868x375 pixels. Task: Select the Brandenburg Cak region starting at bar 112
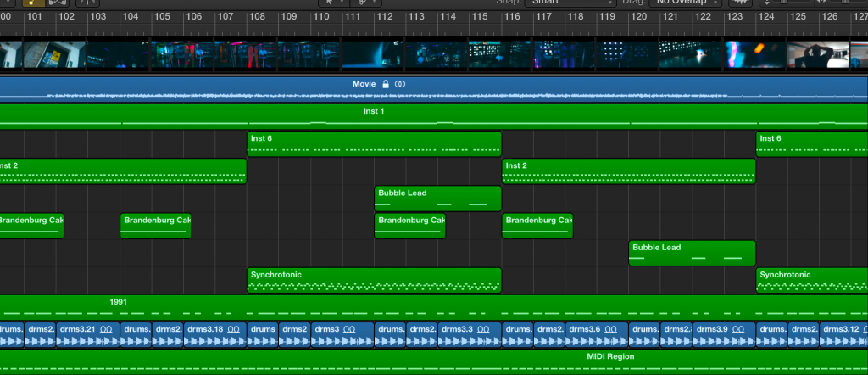(409, 226)
